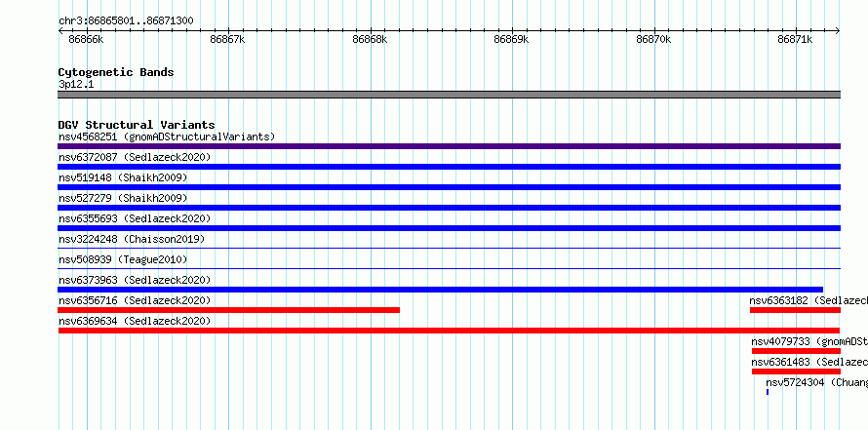This screenshot has height=430, width=868.
Task: Click the blue bar under nsv519148
Action: (449, 187)
